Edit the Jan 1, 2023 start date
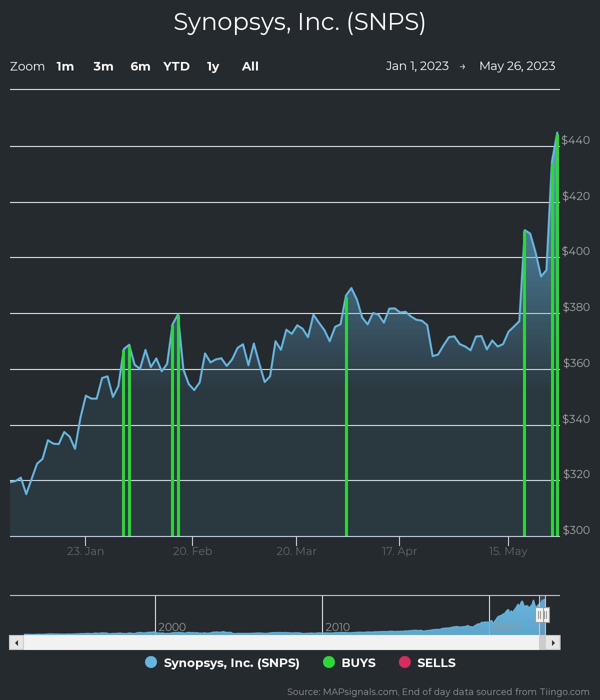The width and height of the screenshot is (600, 700). 417,66
